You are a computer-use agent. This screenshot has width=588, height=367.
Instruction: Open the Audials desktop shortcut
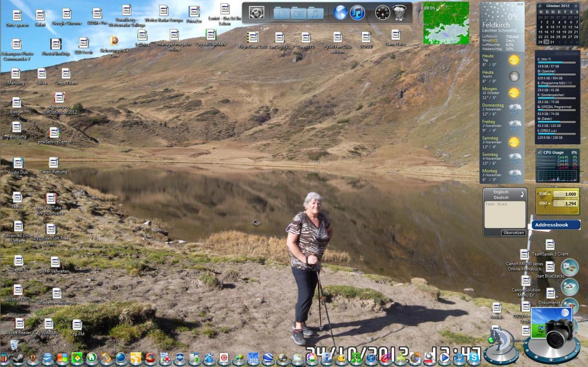tap(497, 311)
